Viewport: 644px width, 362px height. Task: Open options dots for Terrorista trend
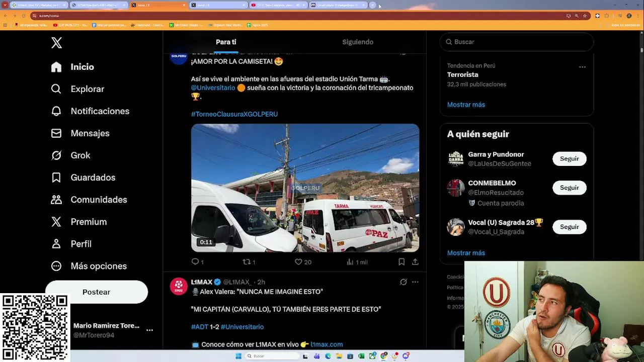(582, 67)
